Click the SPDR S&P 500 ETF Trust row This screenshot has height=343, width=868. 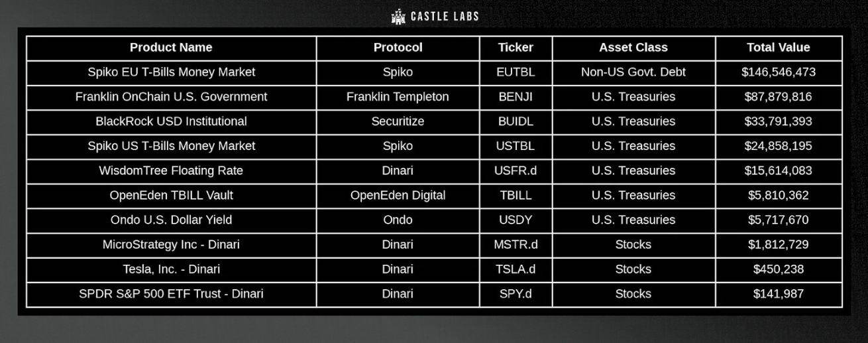tap(434, 294)
